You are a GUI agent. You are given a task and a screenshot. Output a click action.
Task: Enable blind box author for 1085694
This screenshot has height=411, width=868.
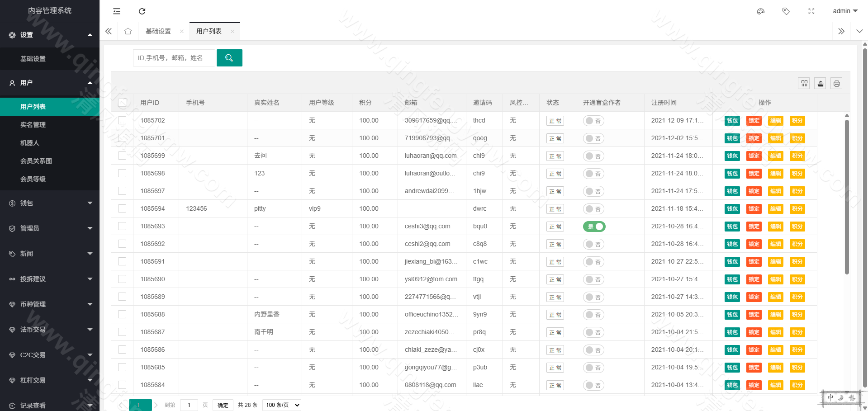[x=594, y=209]
